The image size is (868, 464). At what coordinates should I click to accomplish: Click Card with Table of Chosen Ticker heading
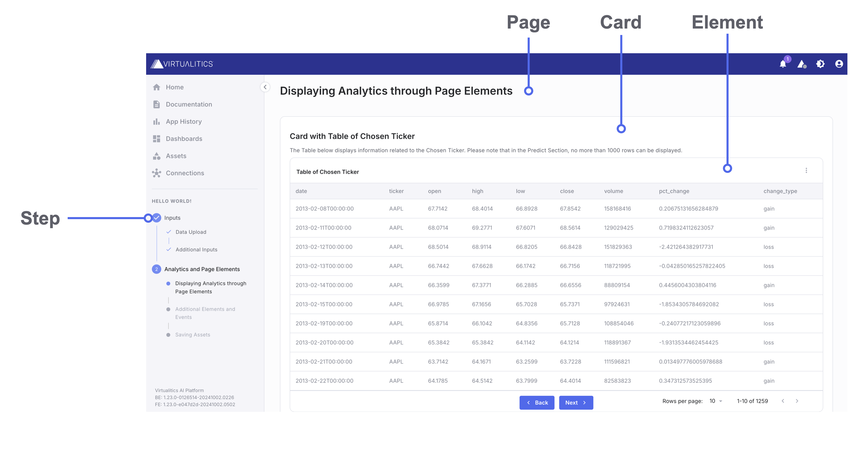pyautogui.click(x=352, y=136)
